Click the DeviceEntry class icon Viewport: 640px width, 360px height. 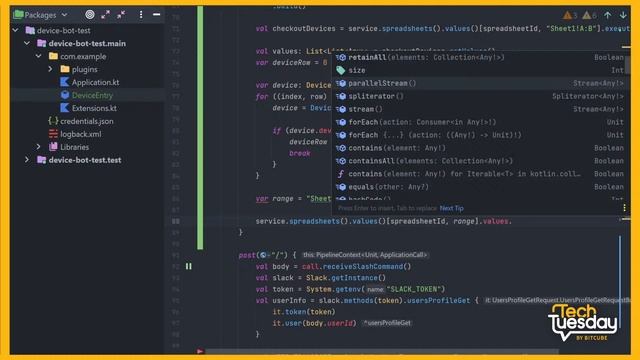pos(64,95)
